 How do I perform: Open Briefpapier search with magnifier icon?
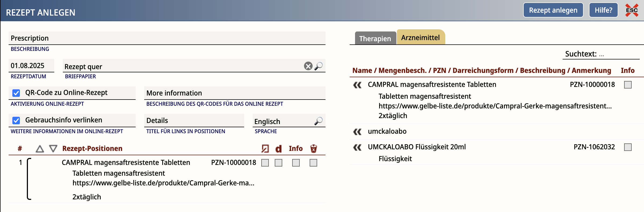[x=319, y=66]
